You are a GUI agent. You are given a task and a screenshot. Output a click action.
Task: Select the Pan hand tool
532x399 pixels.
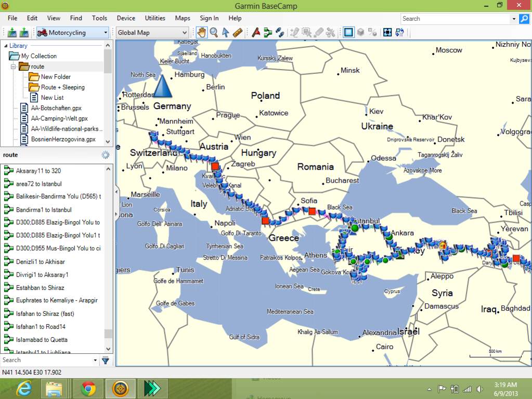pyautogui.click(x=202, y=33)
